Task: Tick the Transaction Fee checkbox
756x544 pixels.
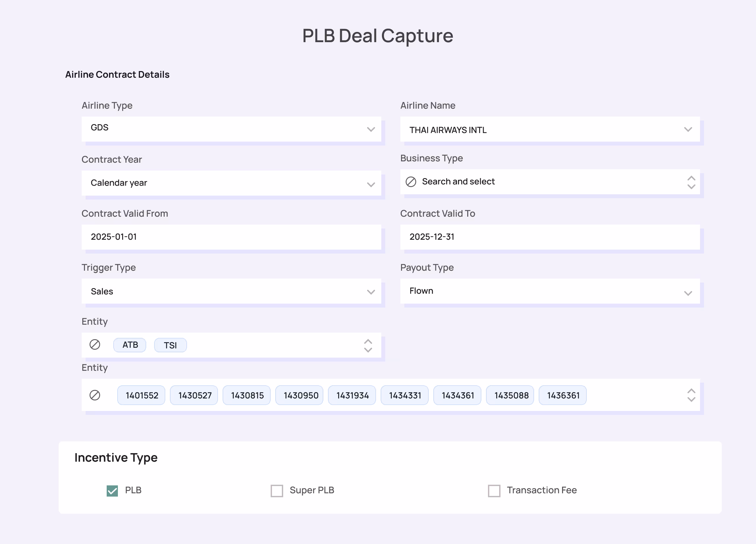Action: 494,491
